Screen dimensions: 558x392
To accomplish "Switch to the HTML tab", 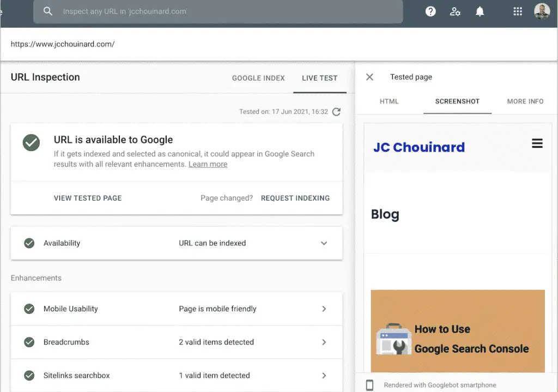I will point(389,101).
